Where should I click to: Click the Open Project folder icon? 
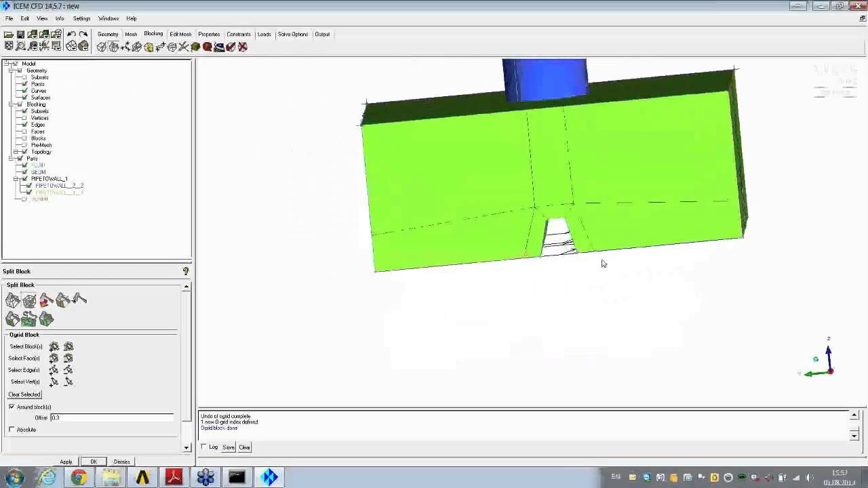9,35
